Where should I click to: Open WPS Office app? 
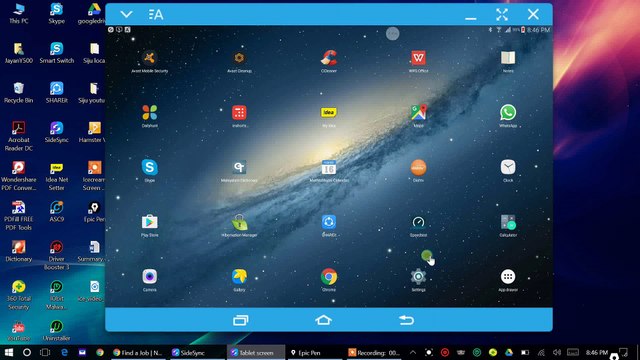point(418,58)
